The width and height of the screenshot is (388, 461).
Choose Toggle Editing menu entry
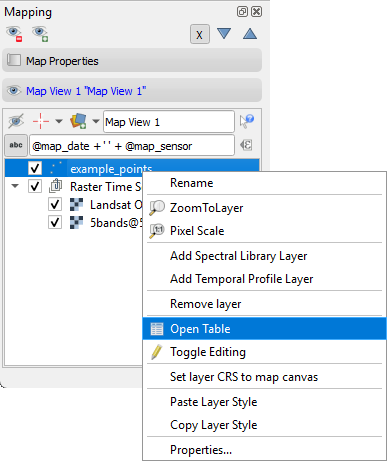pyautogui.click(x=264, y=352)
